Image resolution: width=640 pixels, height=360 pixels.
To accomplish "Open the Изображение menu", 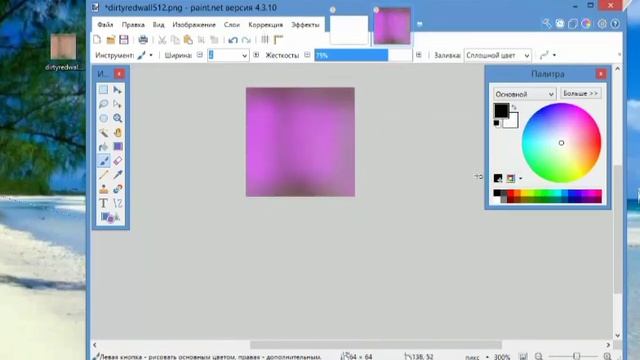I will (194, 25).
